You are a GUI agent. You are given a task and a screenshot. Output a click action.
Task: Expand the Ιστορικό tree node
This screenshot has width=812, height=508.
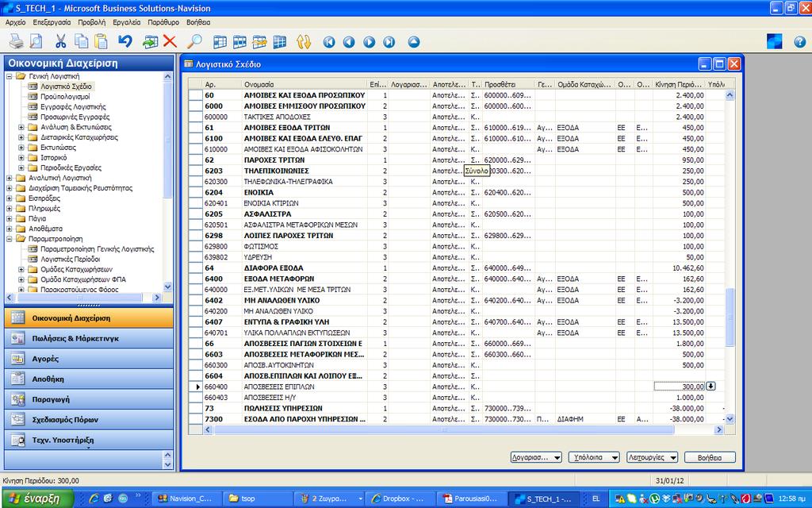(x=21, y=158)
